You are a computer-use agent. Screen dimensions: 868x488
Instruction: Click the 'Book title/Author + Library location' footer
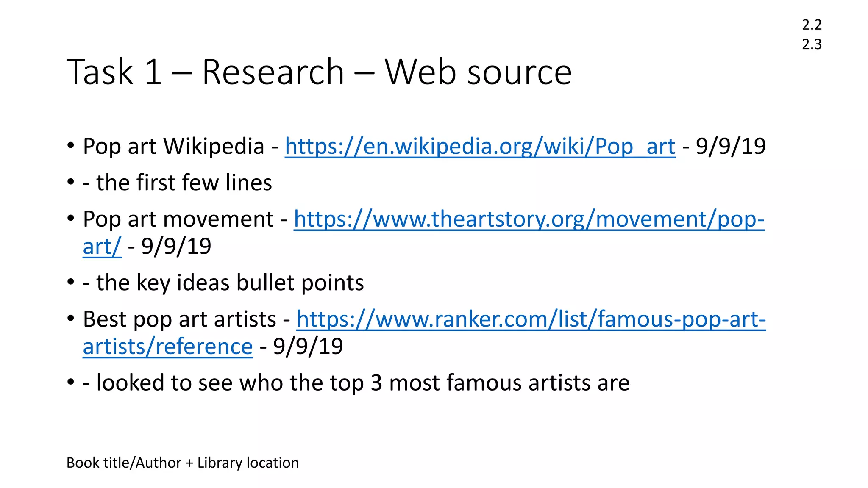click(x=183, y=463)
